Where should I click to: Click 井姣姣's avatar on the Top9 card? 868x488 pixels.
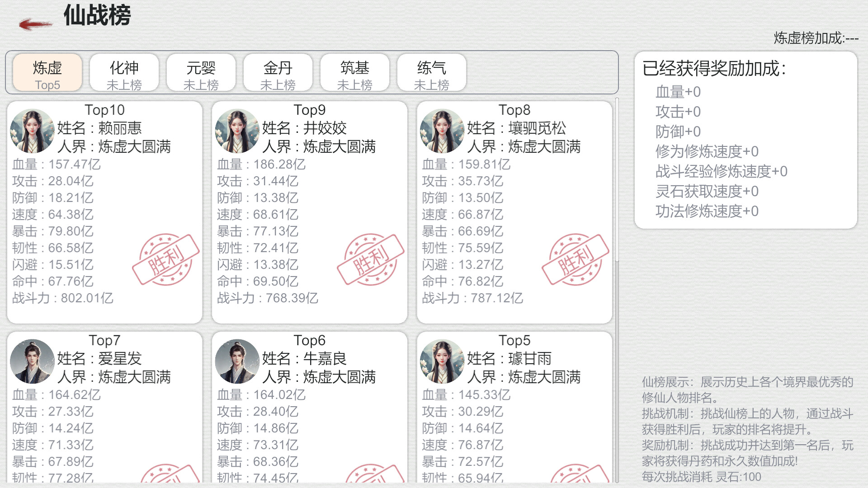[237, 131]
